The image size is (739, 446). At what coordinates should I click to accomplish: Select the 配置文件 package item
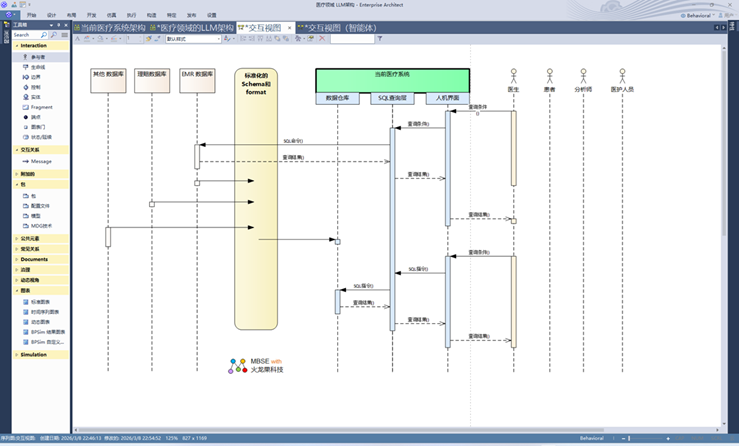(x=39, y=205)
